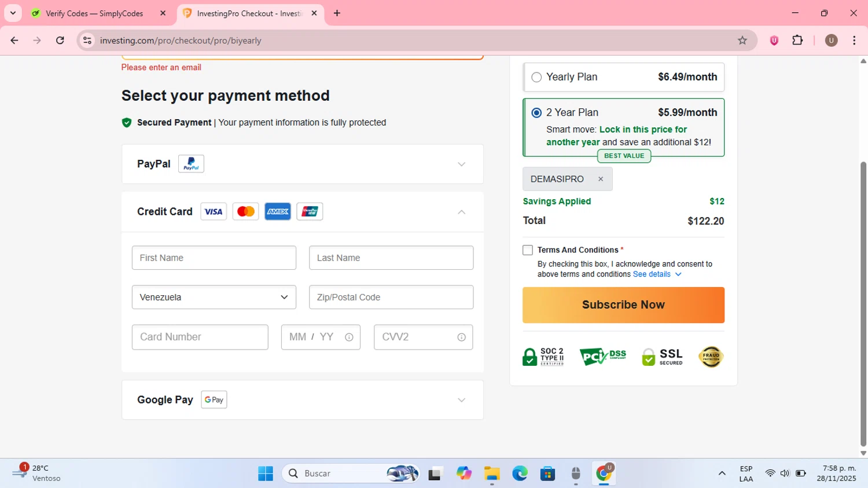This screenshot has width=868, height=488.
Task: Click the American Express card icon
Action: tap(278, 212)
